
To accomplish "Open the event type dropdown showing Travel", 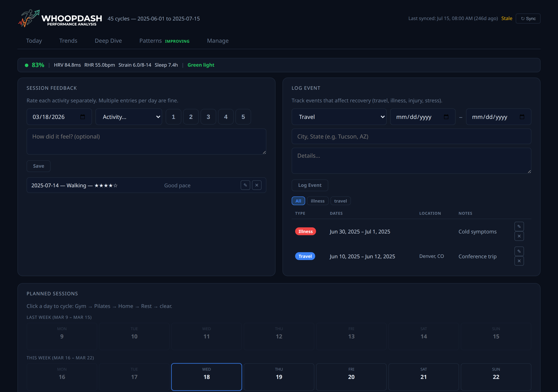I will point(339,117).
